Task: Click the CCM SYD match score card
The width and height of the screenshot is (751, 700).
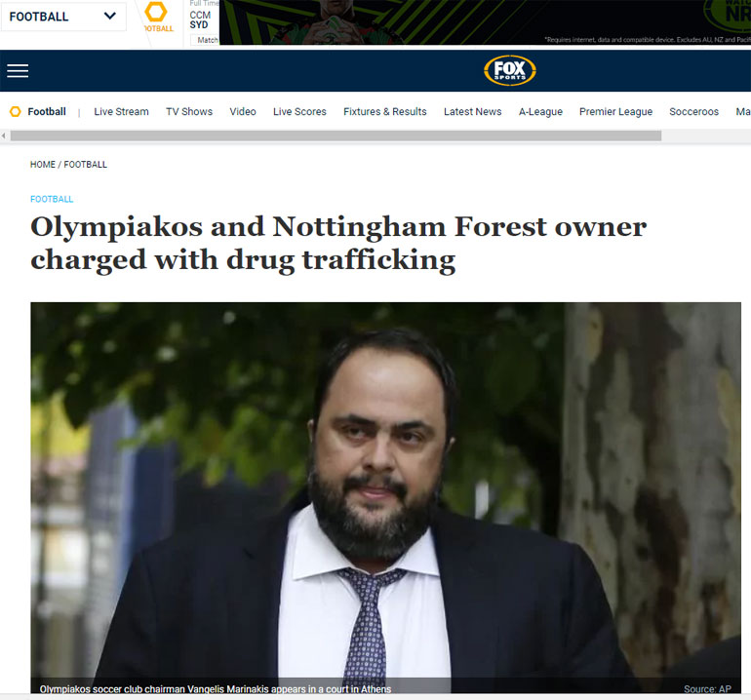Action: 201,23
